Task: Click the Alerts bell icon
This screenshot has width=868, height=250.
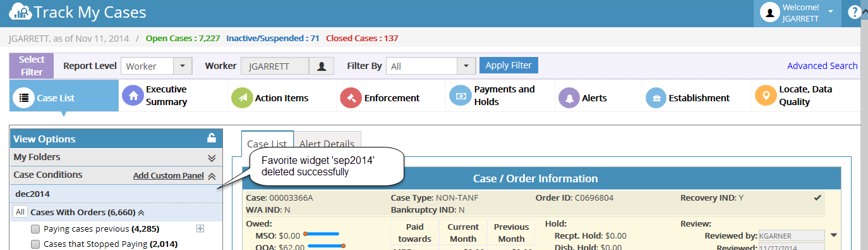Action: point(569,97)
